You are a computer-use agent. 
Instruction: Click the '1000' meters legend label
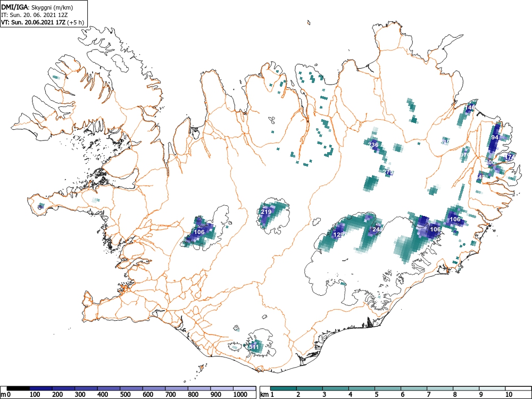pyautogui.click(x=240, y=395)
